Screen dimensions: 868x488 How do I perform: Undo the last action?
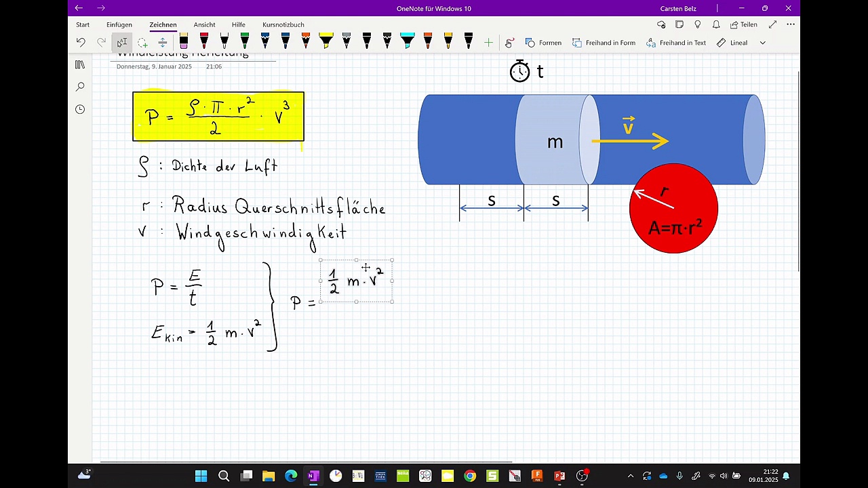pyautogui.click(x=81, y=43)
